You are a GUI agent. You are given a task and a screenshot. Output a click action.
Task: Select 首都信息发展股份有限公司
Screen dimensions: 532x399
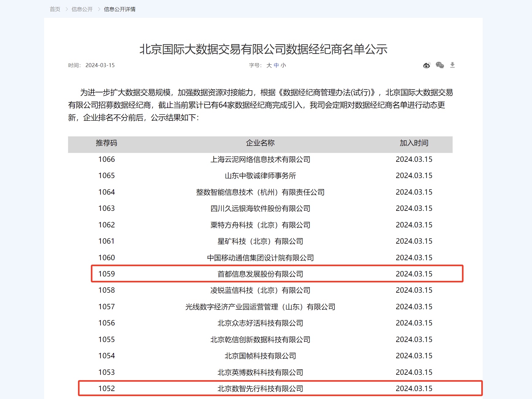(x=260, y=274)
